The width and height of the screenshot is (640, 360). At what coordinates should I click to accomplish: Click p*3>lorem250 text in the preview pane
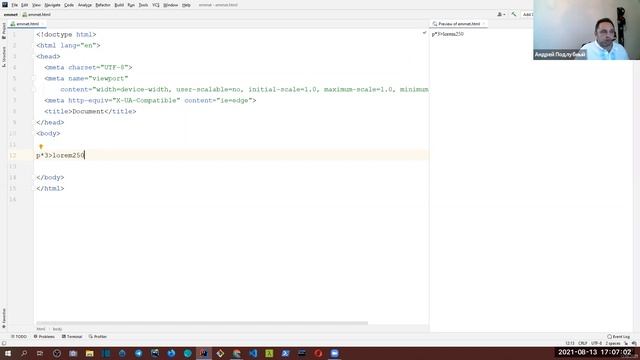point(448,34)
